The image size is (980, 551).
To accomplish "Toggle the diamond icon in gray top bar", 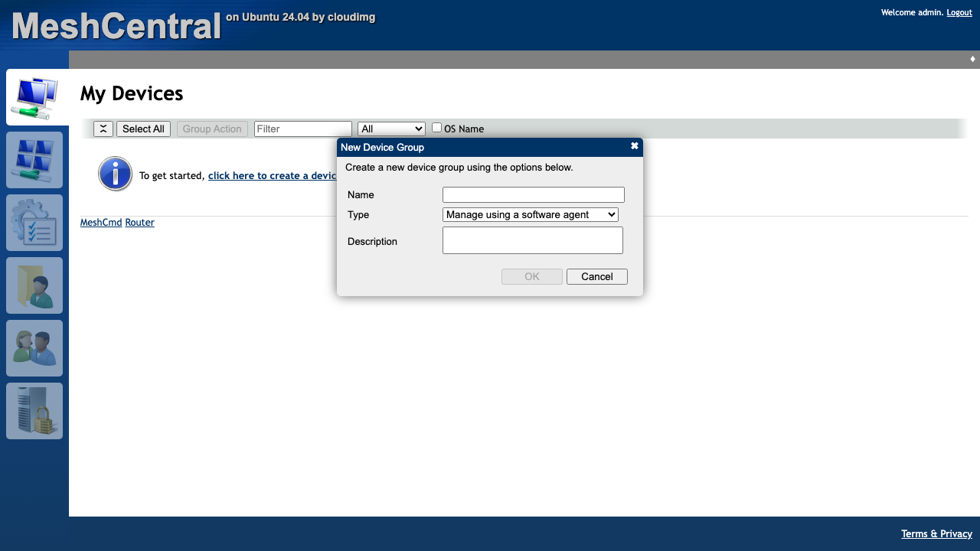I will pos(972,59).
